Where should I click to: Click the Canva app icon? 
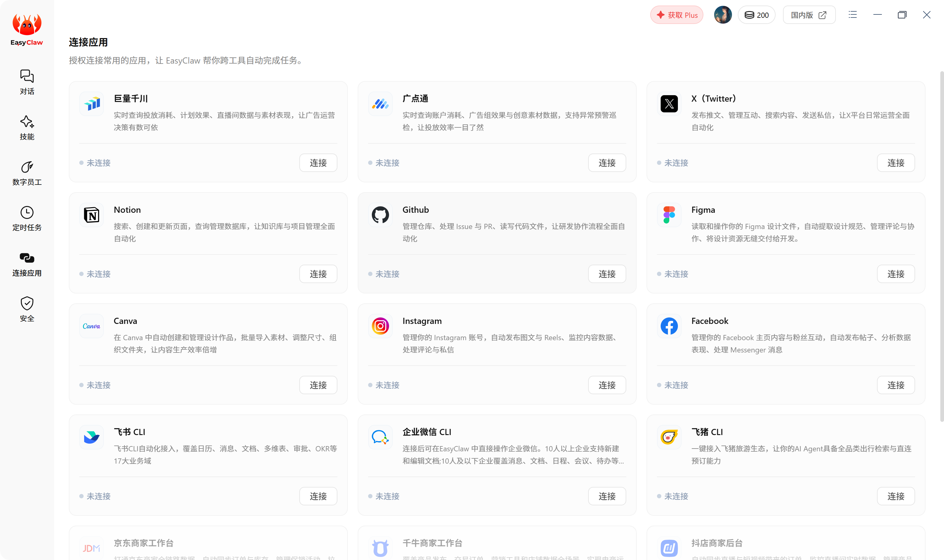point(92,326)
